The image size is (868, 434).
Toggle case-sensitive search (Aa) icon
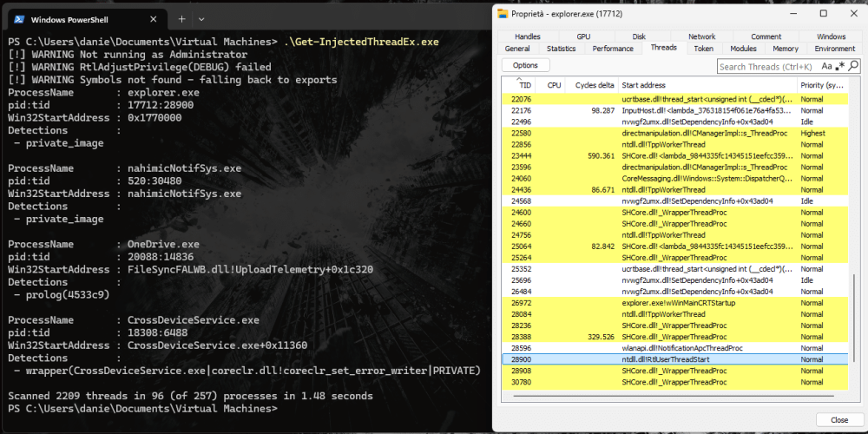(x=826, y=67)
